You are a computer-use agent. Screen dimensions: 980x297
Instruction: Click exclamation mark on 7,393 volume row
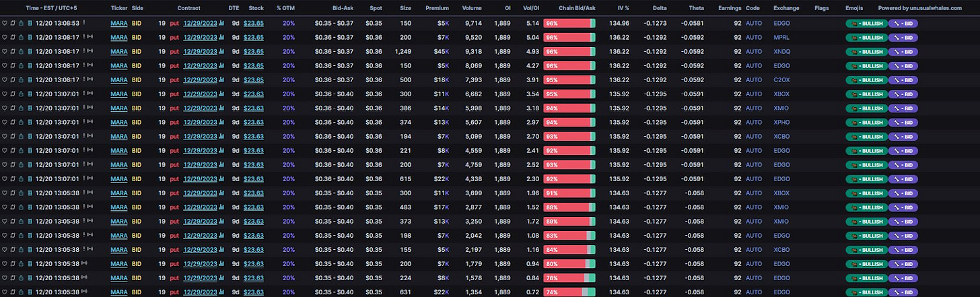click(84, 79)
